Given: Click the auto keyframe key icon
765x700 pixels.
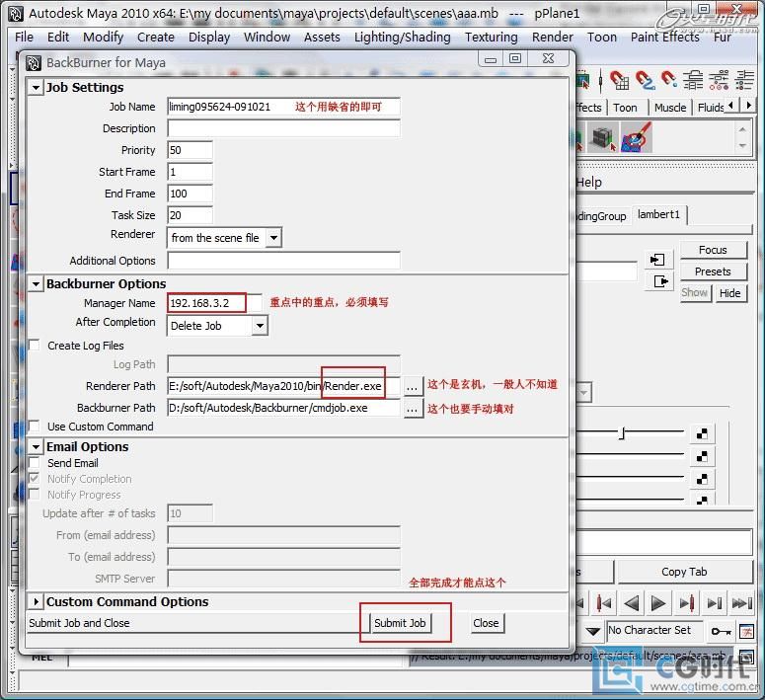Looking at the screenshot, I should pos(722,631).
